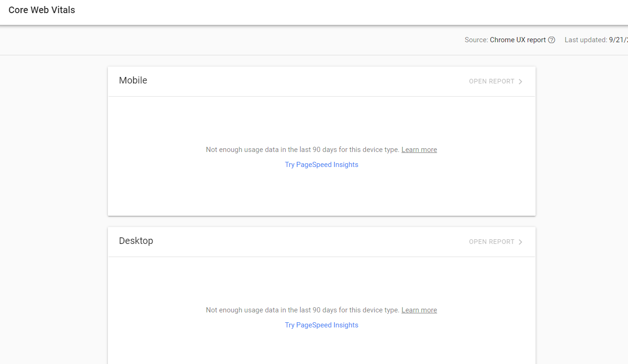Click the chevron arrow in the Desktop card
Image resolution: width=628 pixels, height=364 pixels.
(x=521, y=242)
